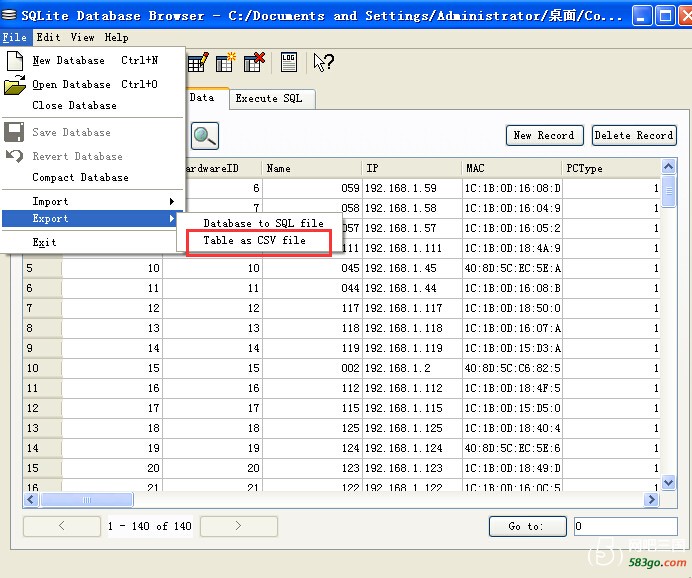This screenshot has width=692, height=578.
Task: Open the Help menu
Action: click(117, 38)
